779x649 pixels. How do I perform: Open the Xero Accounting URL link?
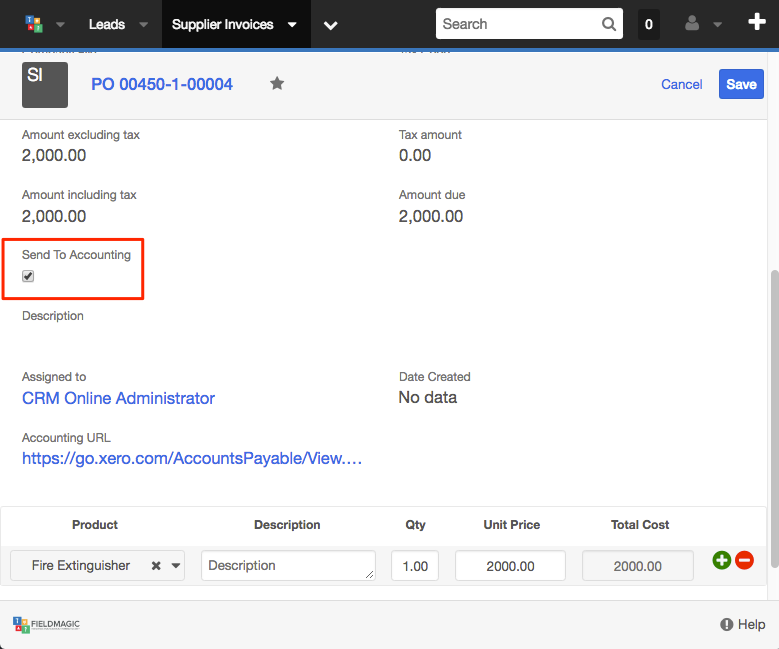[x=192, y=458]
